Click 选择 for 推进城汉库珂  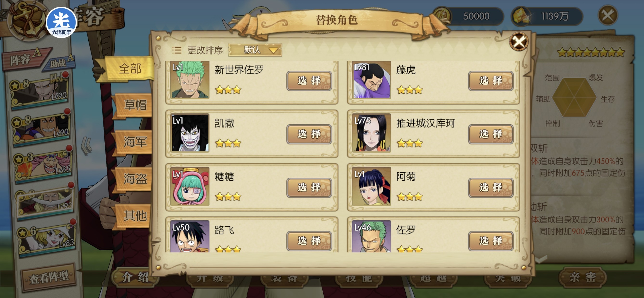pyautogui.click(x=490, y=134)
